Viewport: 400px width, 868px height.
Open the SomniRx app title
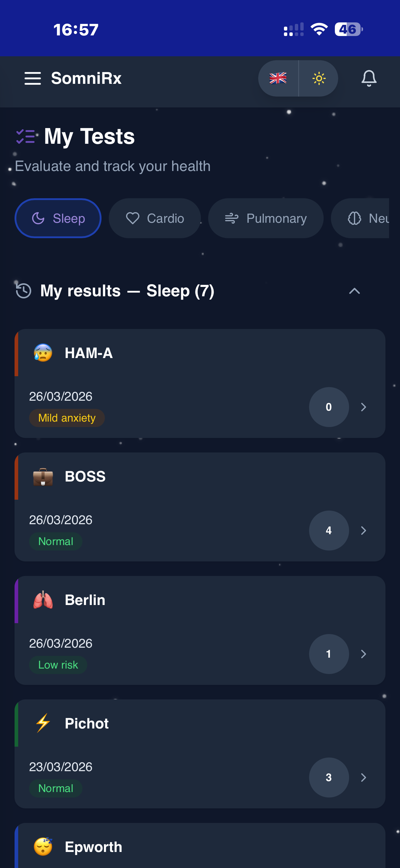(x=86, y=78)
